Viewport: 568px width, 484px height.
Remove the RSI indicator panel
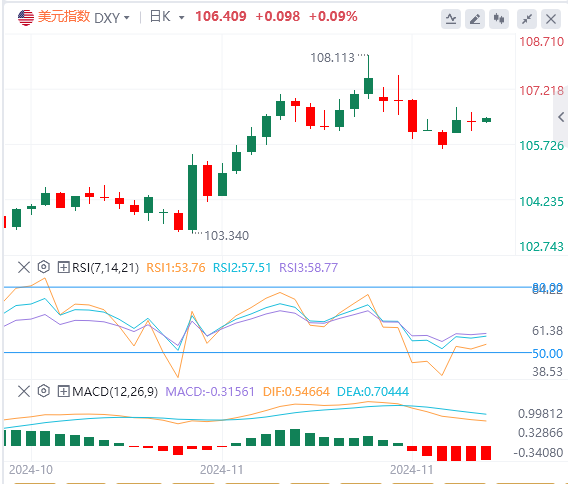coord(24,267)
